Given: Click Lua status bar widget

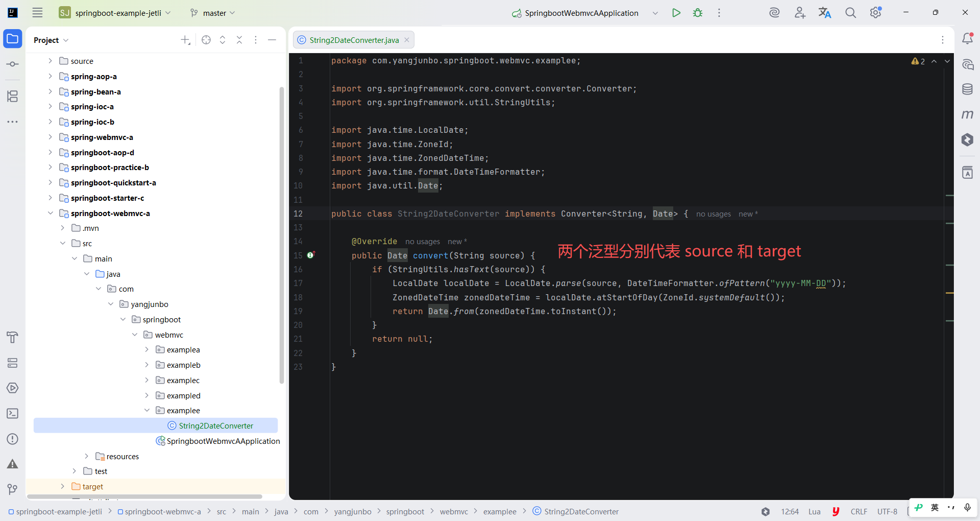Looking at the screenshot, I should click(x=814, y=511).
